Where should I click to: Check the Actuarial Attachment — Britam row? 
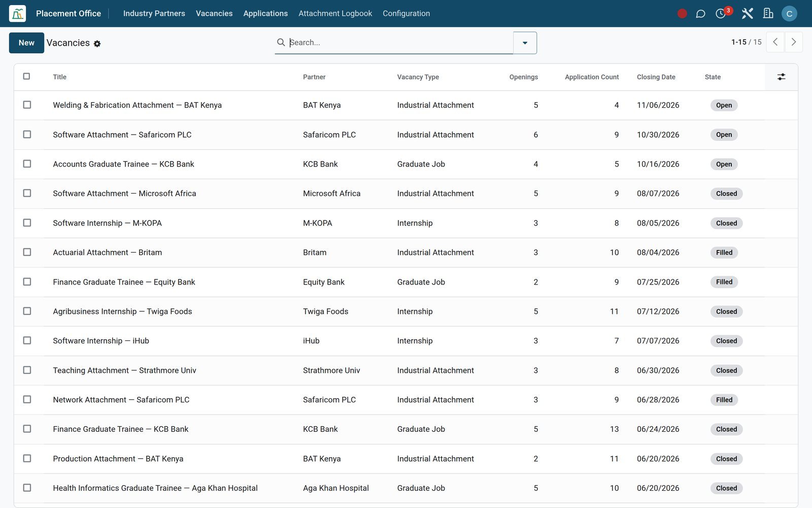[27, 252]
